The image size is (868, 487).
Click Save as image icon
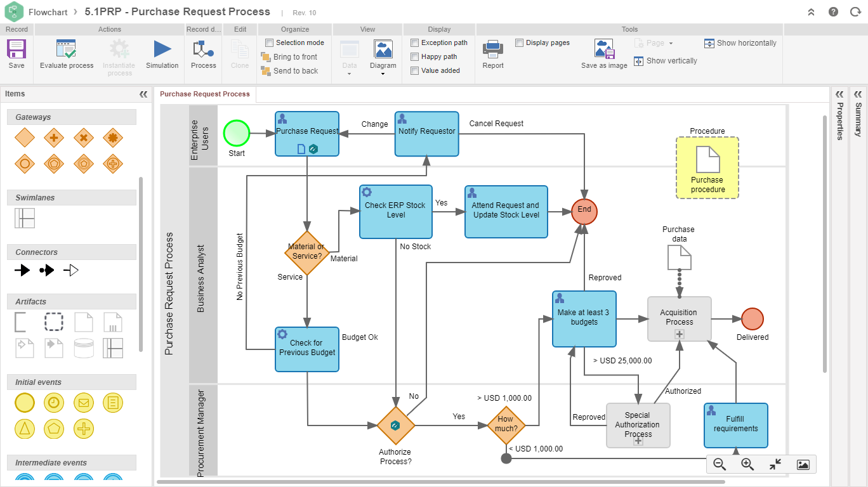(x=604, y=49)
